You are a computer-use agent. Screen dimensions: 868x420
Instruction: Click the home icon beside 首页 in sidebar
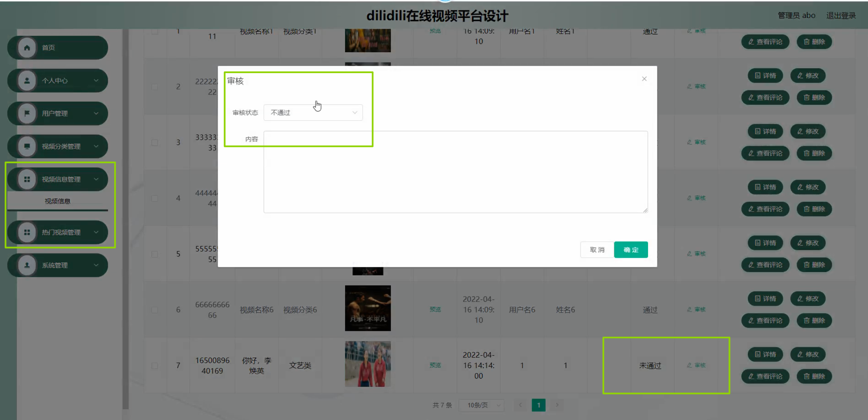(x=27, y=48)
